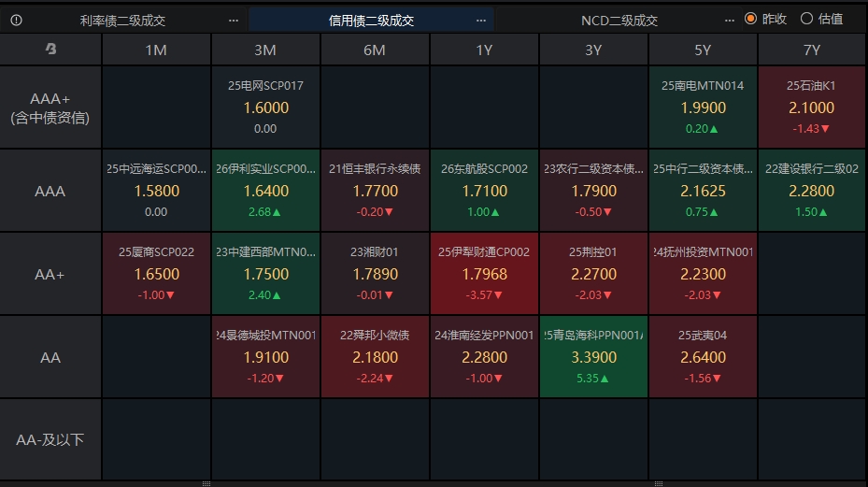
Task: Select the 估值 radio button
Action: coord(806,19)
